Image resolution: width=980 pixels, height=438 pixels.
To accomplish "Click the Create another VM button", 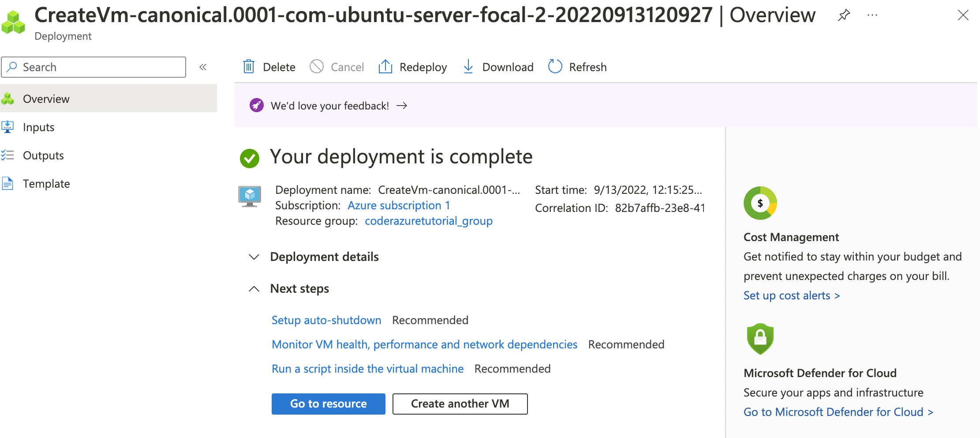I will click(x=460, y=404).
